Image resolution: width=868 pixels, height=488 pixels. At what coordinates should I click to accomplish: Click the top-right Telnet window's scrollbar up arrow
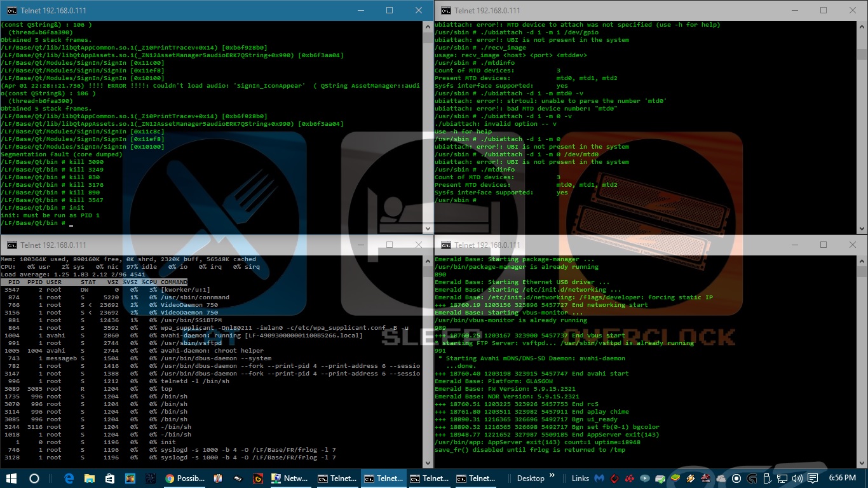click(x=862, y=26)
